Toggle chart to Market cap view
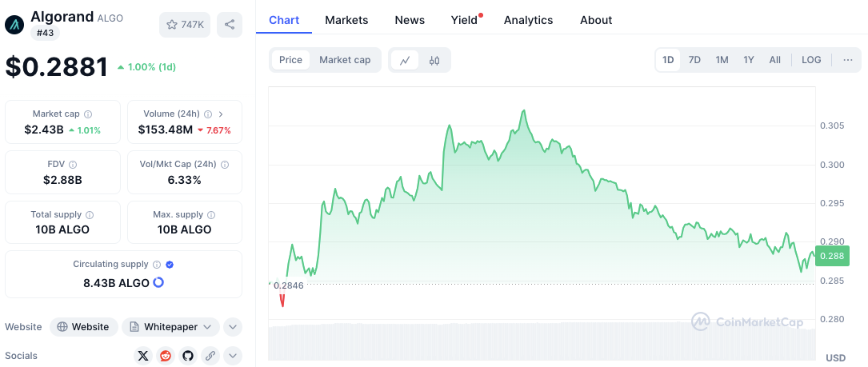This screenshot has width=868, height=367. (x=345, y=60)
